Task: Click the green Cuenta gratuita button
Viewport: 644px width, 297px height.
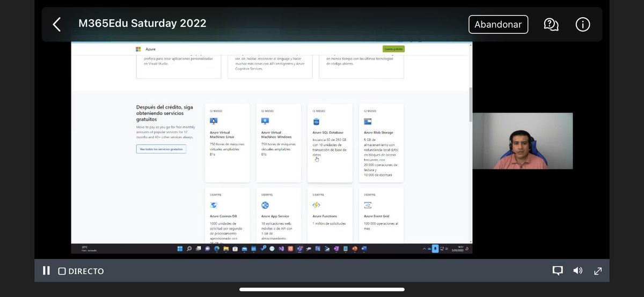Action: (394, 49)
